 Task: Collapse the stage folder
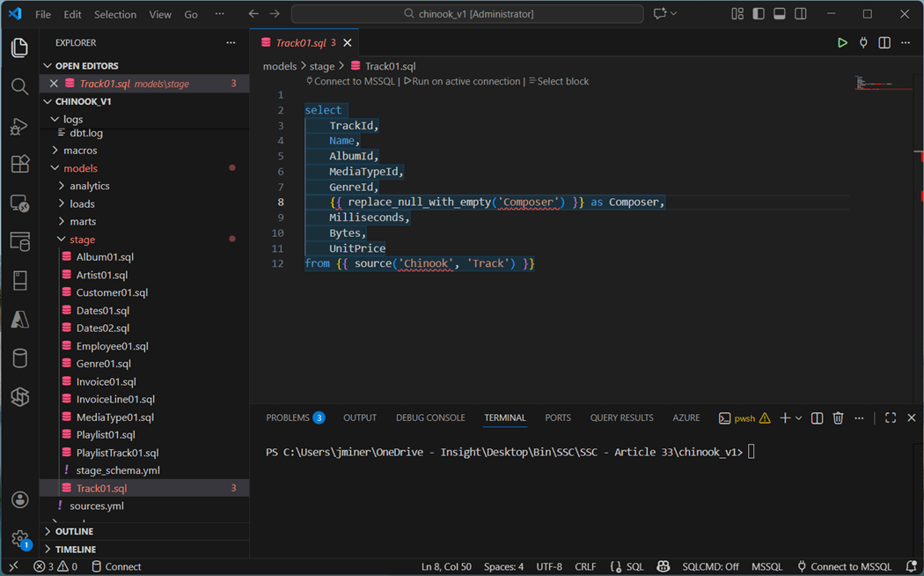[x=82, y=240]
